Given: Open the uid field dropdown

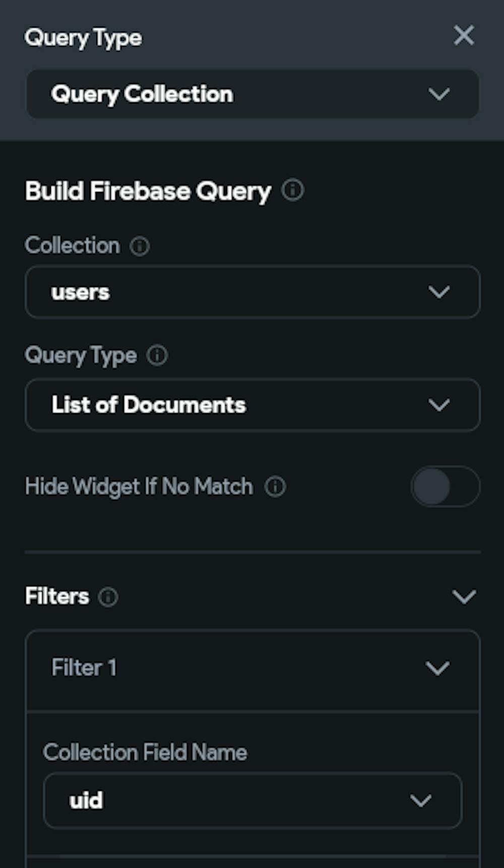Looking at the screenshot, I should pos(252,800).
